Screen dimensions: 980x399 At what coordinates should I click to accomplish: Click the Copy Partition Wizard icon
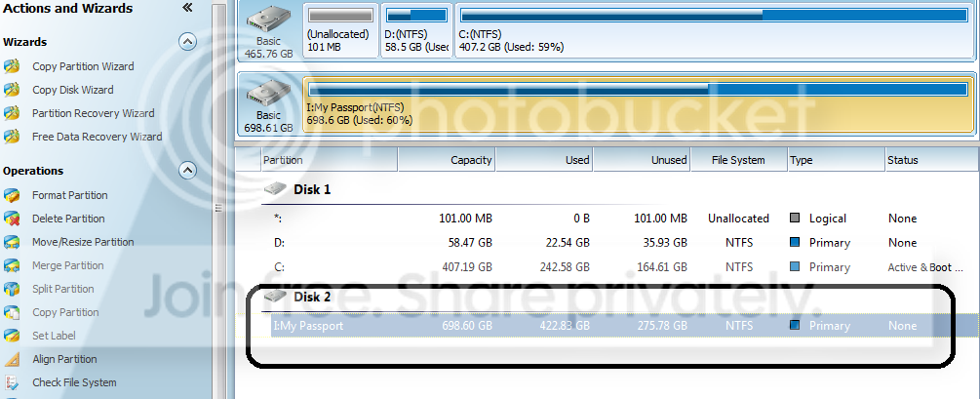pyautogui.click(x=12, y=66)
